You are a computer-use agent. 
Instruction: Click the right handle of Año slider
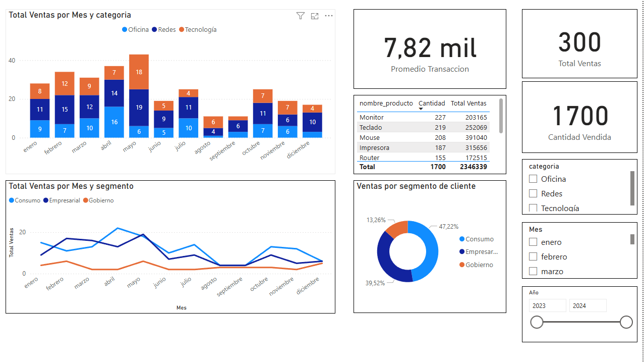click(626, 322)
